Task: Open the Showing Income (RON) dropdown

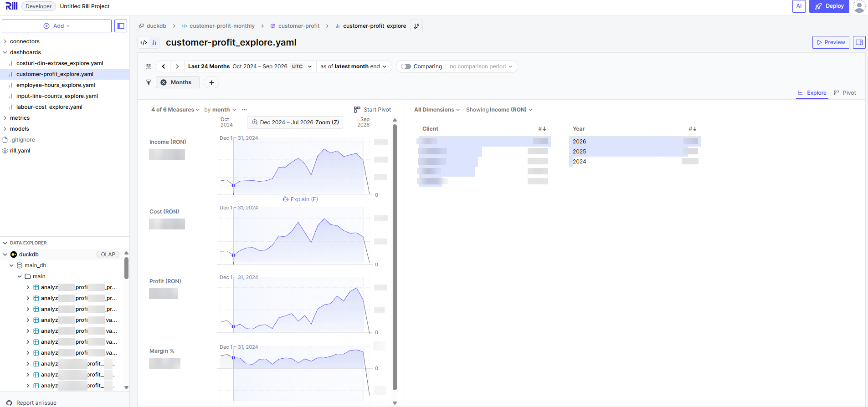Action: click(499, 110)
